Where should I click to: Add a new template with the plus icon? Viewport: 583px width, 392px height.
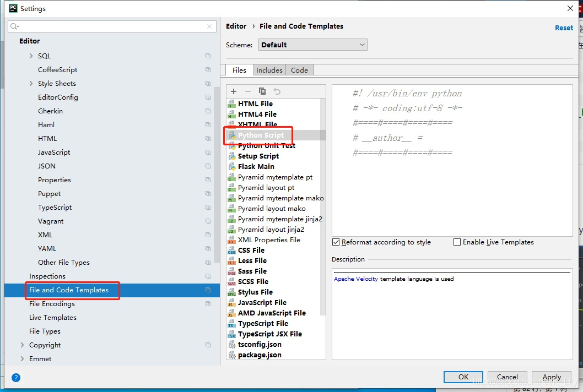tap(234, 91)
